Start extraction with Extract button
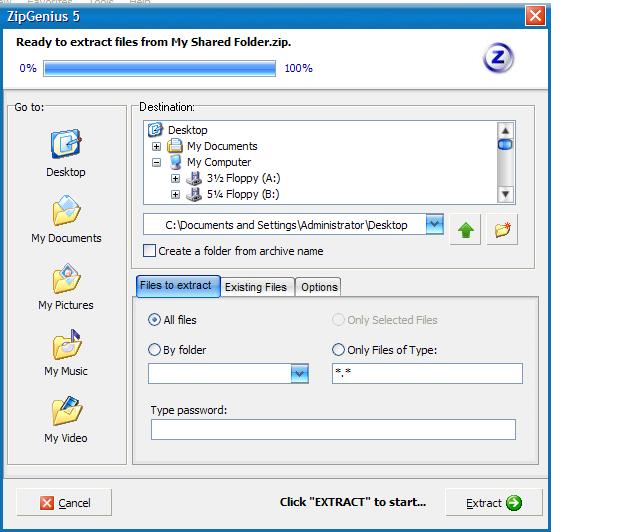Viewport: 640px width, 532px height. [x=494, y=503]
